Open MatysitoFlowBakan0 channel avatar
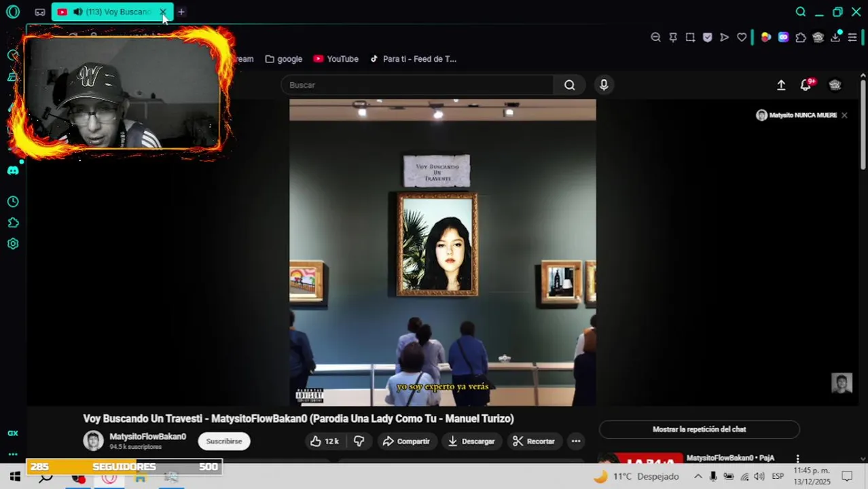 tap(93, 441)
